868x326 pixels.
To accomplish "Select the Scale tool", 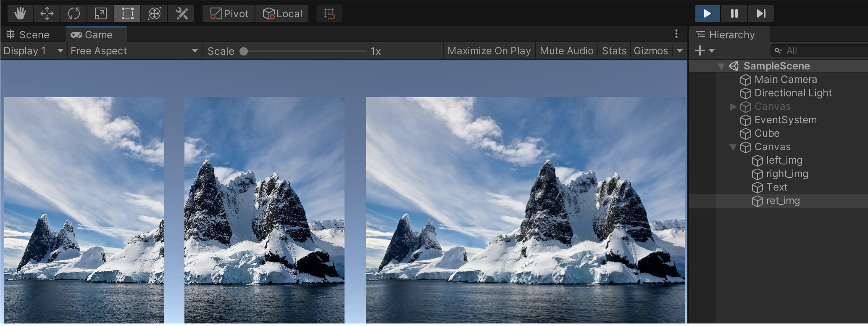I will click(100, 13).
